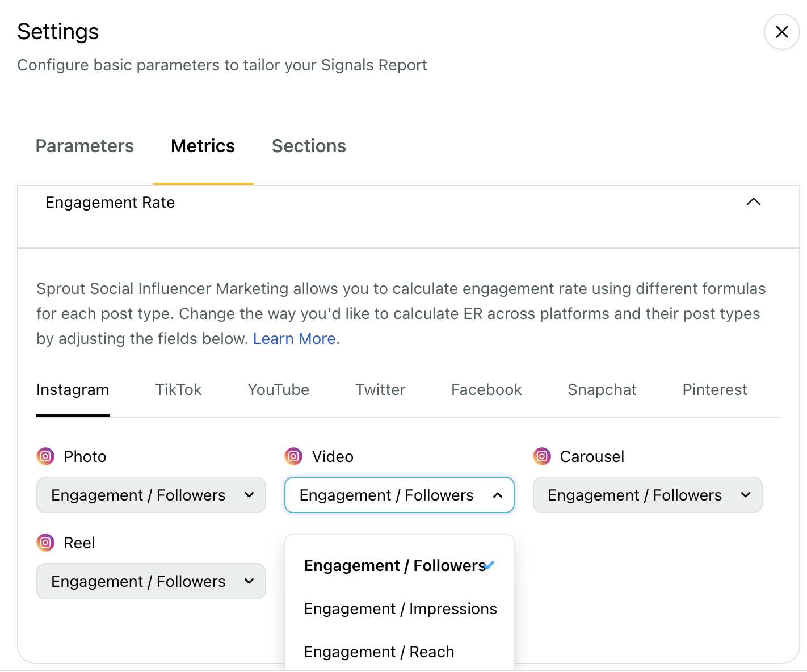Click the Settings title

point(58,32)
